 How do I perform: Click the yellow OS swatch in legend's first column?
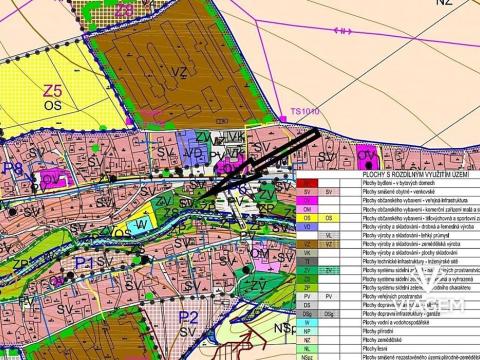coord(307,218)
